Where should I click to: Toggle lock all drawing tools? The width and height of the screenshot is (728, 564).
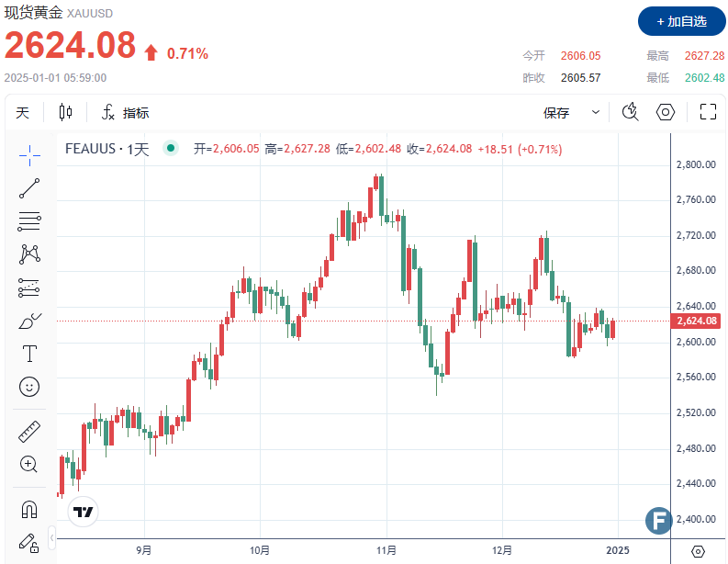(x=29, y=541)
